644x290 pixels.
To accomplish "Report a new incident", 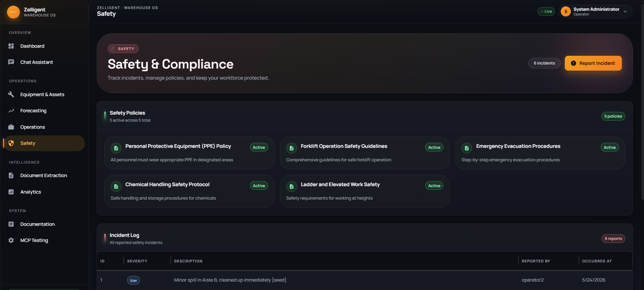I will 593,63.
